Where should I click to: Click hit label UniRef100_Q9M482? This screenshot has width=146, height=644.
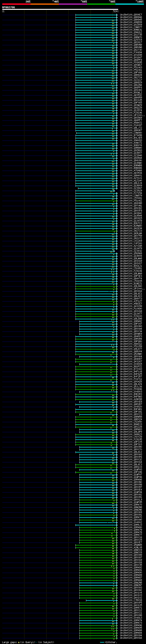[x=131, y=321]
